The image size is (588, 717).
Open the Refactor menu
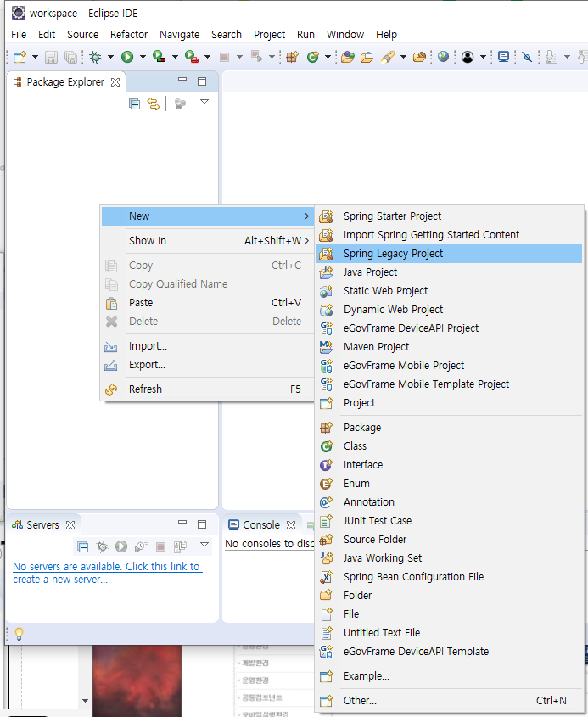click(x=129, y=34)
